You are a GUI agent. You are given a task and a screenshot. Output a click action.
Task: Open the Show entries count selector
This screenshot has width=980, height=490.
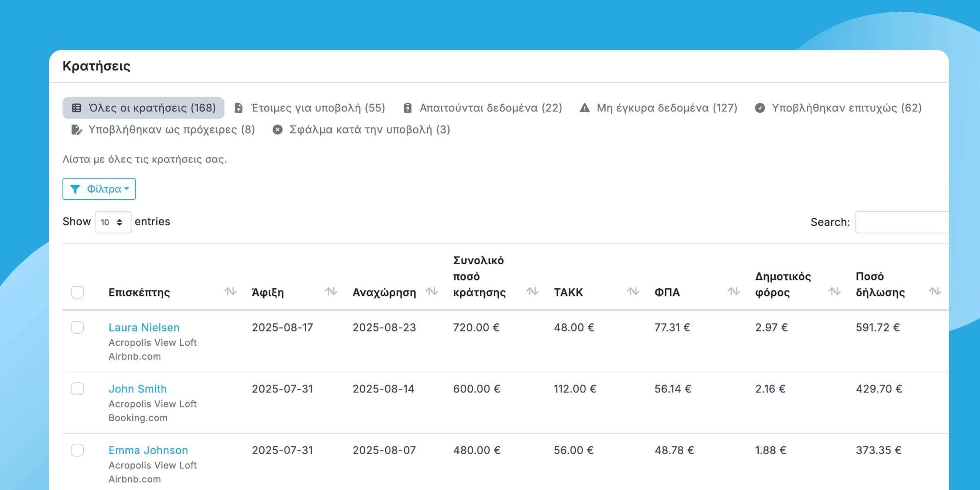(113, 222)
